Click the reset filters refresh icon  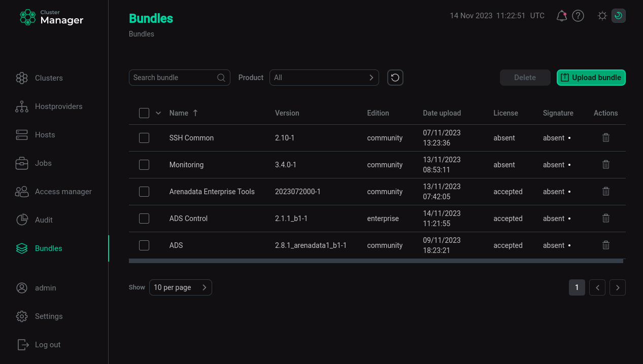coord(395,78)
